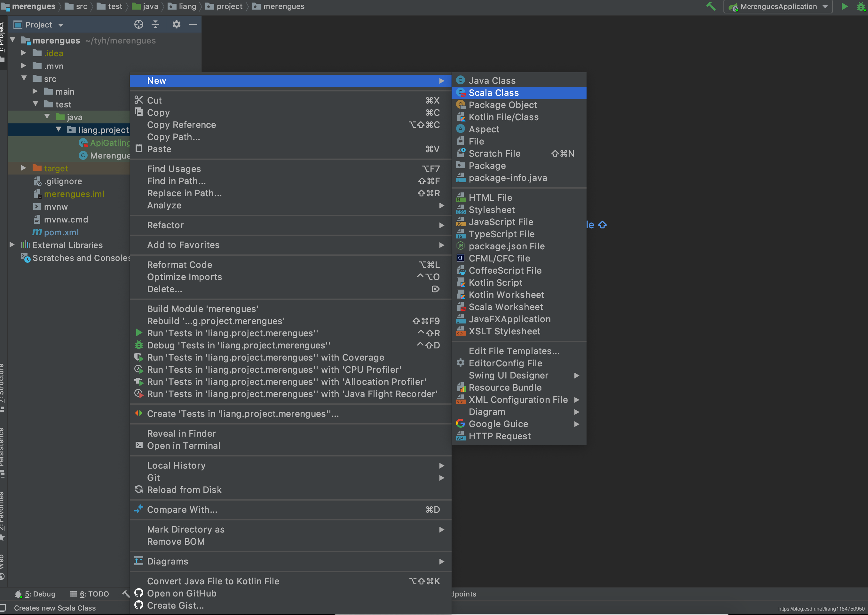This screenshot has height=615, width=868.
Task: Click the Build project hammer icon
Action: pos(711,6)
